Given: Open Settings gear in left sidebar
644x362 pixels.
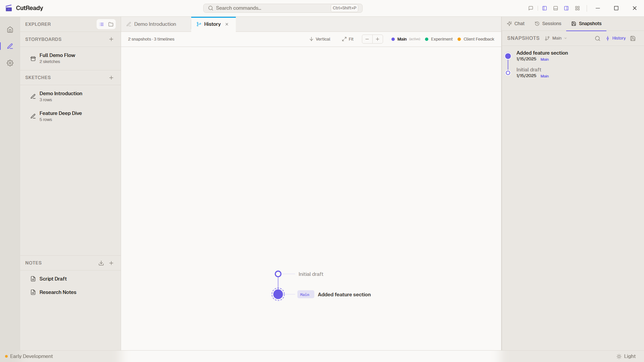Looking at the screenshot, I should coord(10,63).
